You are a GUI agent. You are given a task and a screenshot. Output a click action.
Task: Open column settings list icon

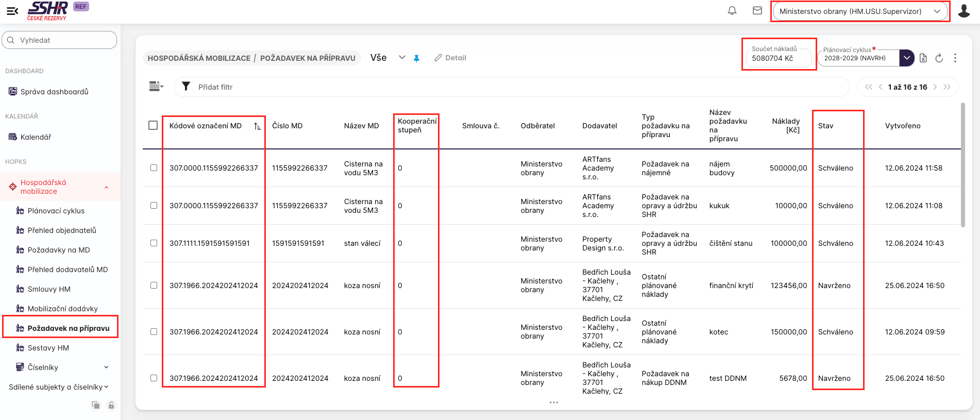click(x=156, y=87)
